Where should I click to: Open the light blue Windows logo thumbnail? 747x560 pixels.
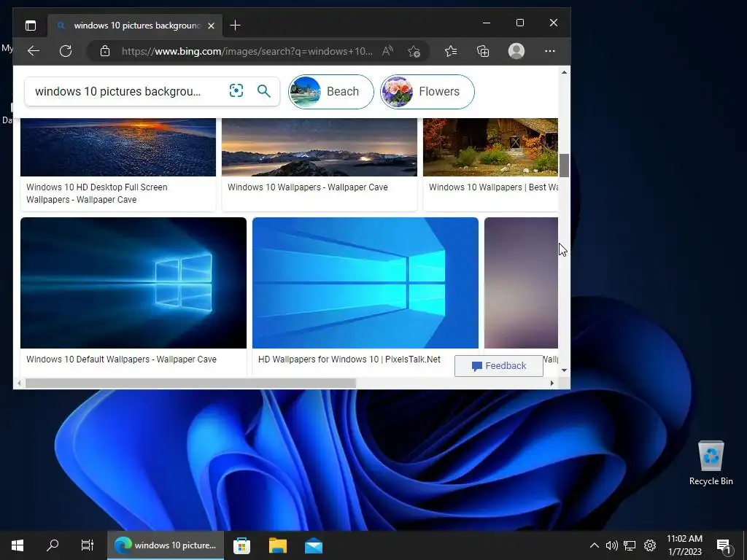point(365,283)
